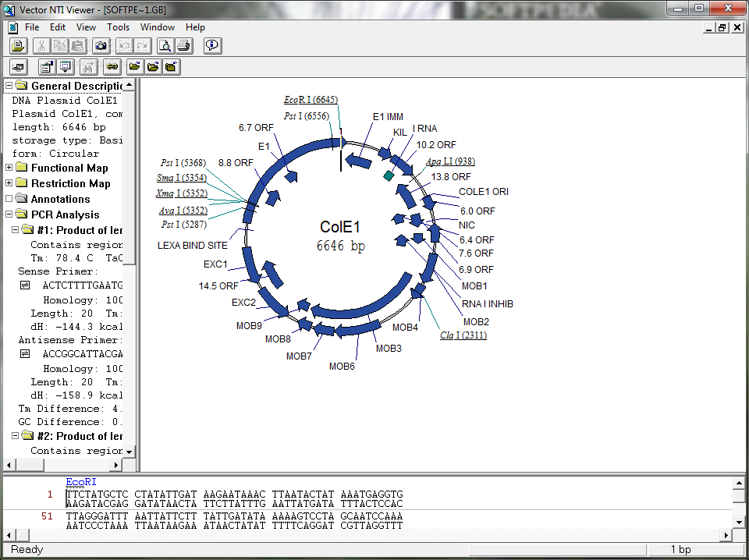Image resolution: width=749 pixels, height=560 pixels.
Task: Select the E1 IMM feature label
Action: [x=388, y=117]
